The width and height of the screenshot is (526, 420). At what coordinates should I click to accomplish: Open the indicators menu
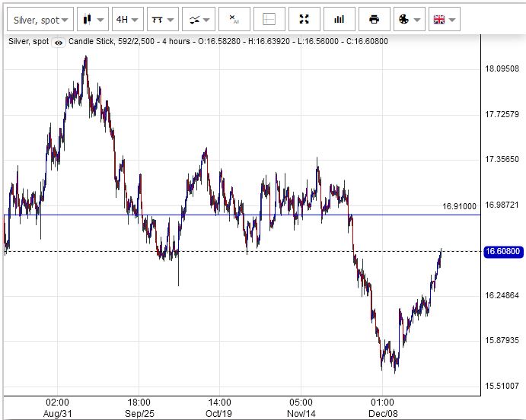198,19
